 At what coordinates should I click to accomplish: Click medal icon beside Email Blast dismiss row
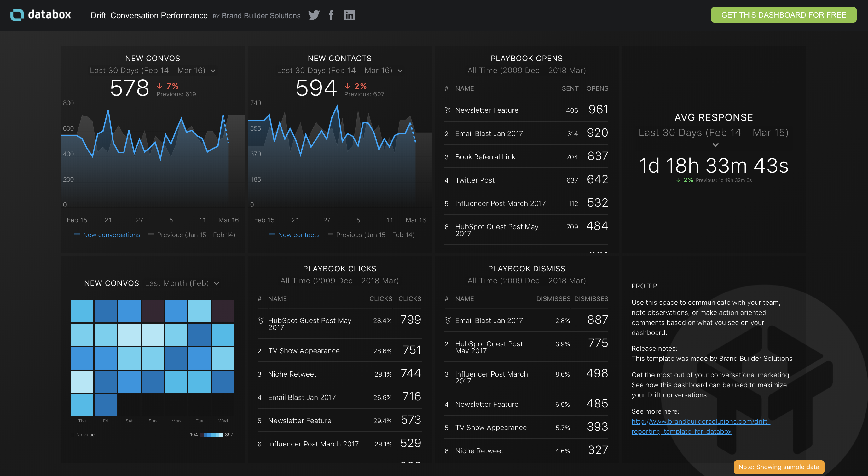click(x=448, y=320)
